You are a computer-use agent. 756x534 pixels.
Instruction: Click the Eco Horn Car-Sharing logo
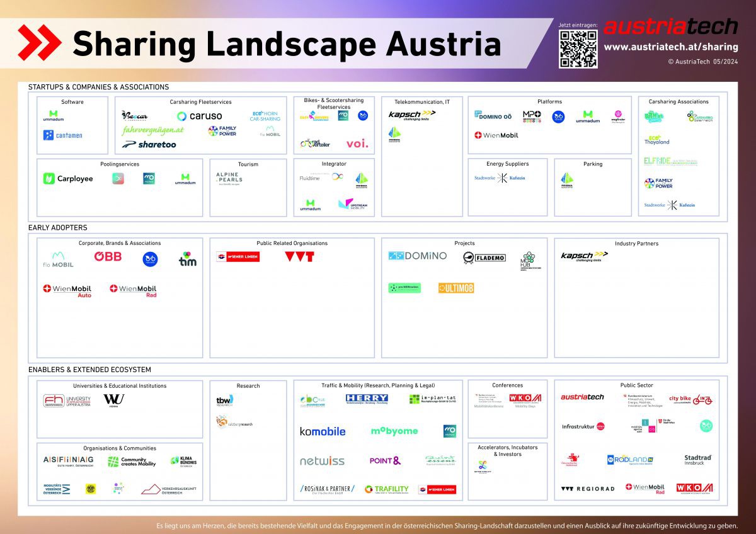pyautogui.click(x=265, y=116)
